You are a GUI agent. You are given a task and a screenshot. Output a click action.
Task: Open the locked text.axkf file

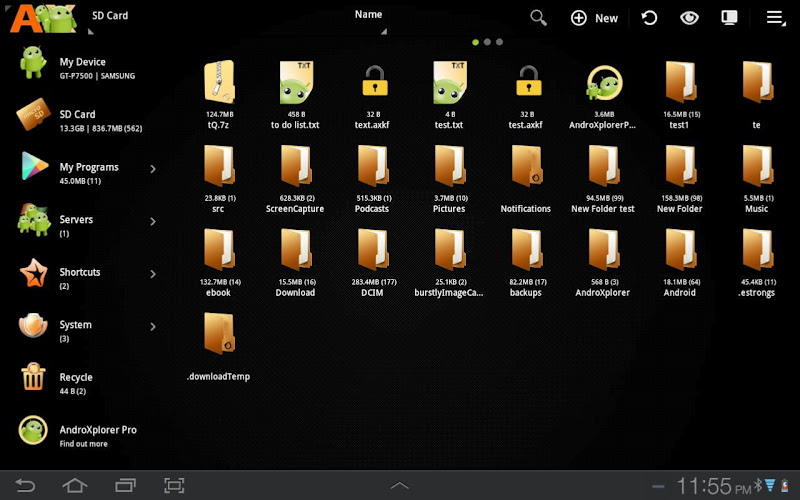click(x=375, y=83)
